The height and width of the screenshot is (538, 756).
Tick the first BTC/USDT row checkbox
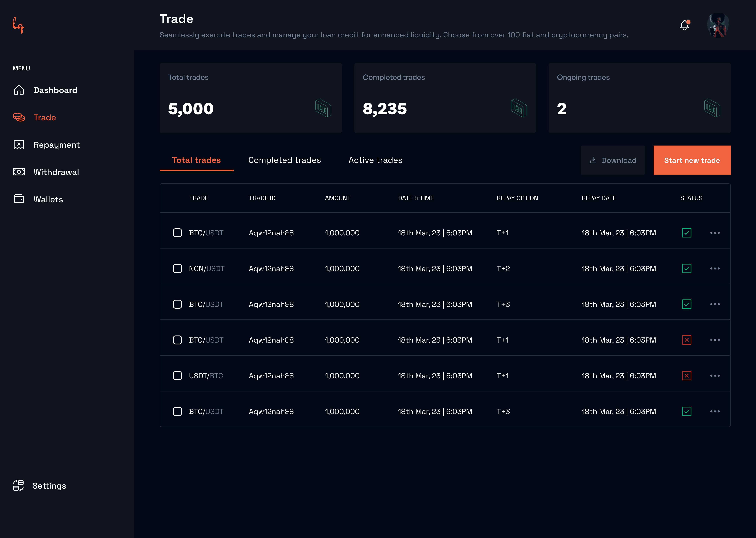coord(177,233)
